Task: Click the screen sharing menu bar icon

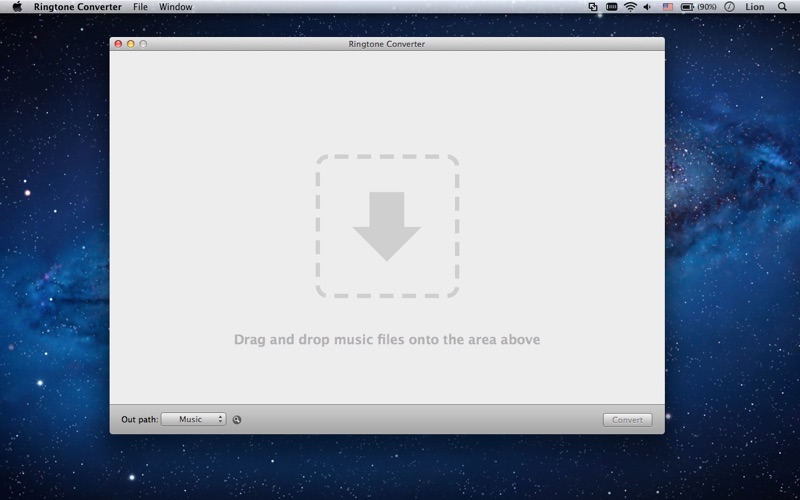Action: 593,7
